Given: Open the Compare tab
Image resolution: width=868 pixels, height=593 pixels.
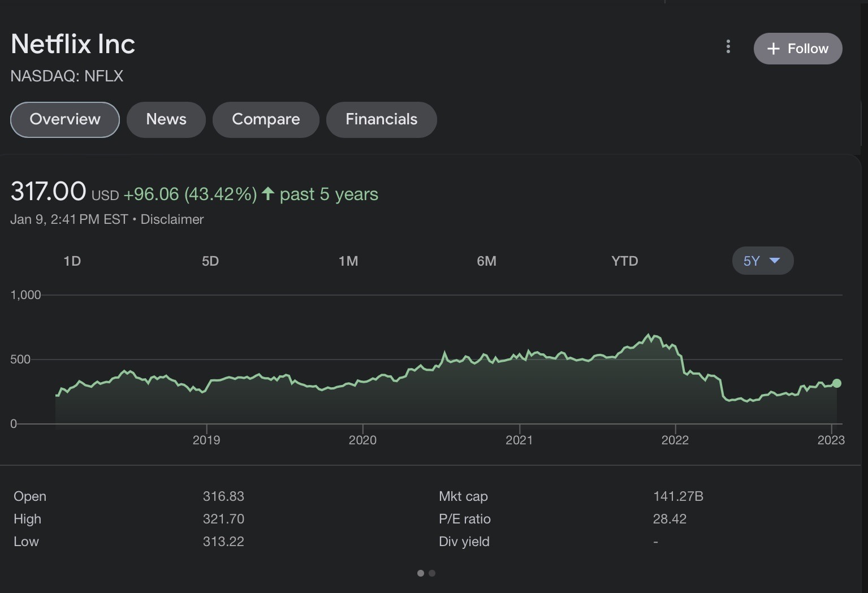Looking at the screenshot, I should pos(266,119).
